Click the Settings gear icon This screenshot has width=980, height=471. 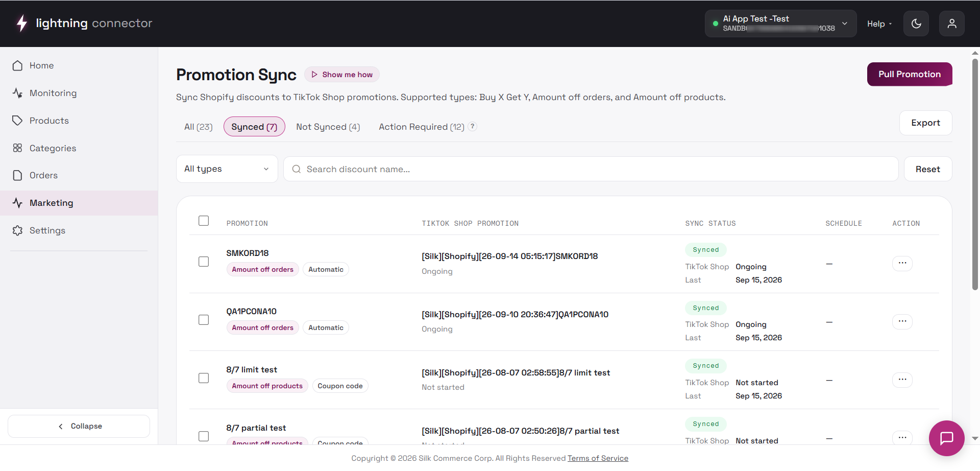17,230
